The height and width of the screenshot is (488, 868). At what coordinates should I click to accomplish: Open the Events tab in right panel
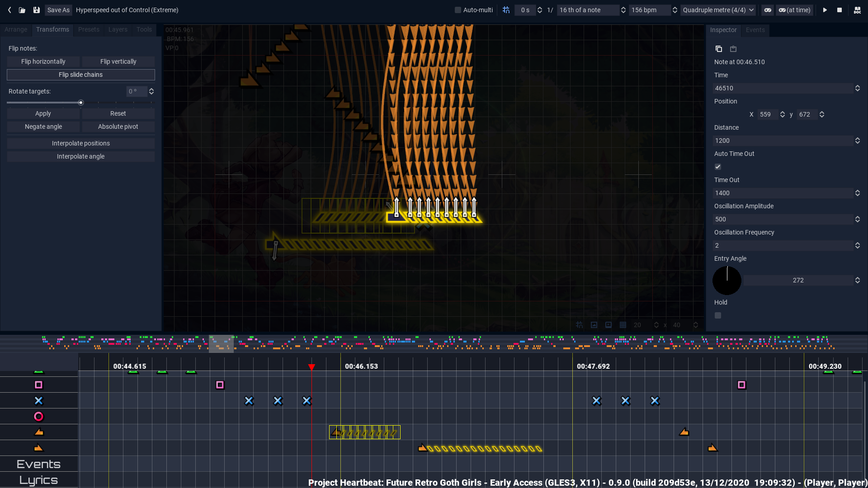point(755,30)
